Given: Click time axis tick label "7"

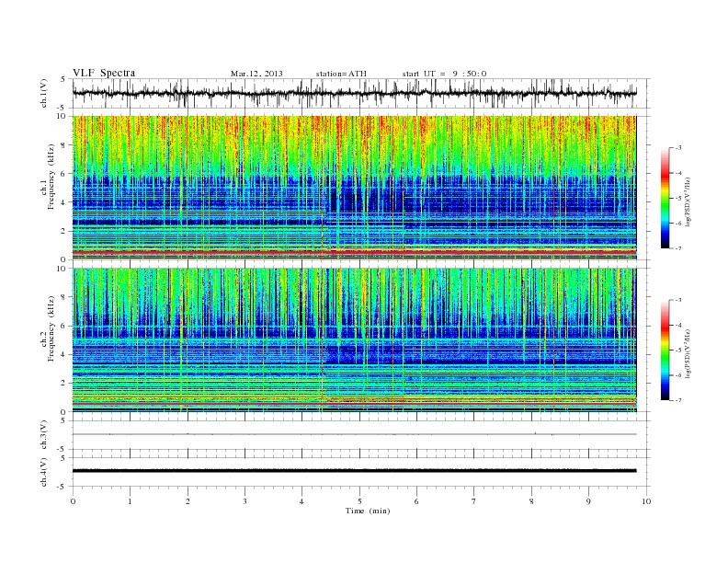Looking at the screenshot, I should [x=474, y=501].
